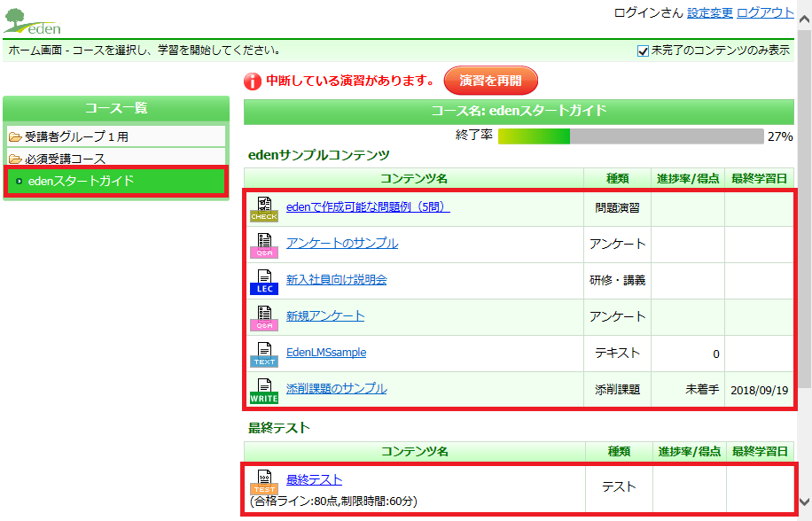Click the テキスト type cell
Viewport: 812px width, 521px height.
pyautogui.click(x=617, y=353)
